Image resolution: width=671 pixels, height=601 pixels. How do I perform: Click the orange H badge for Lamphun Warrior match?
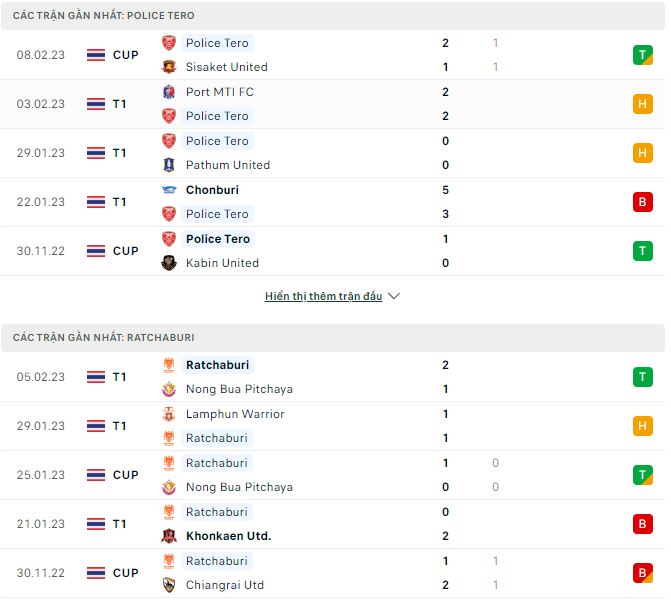[642, 426]
